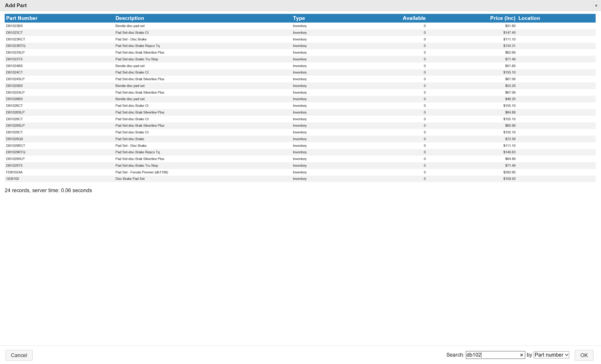Screen dimensions: 601x364
Task: Clear the search field text
Action: (x=521, y=355)
